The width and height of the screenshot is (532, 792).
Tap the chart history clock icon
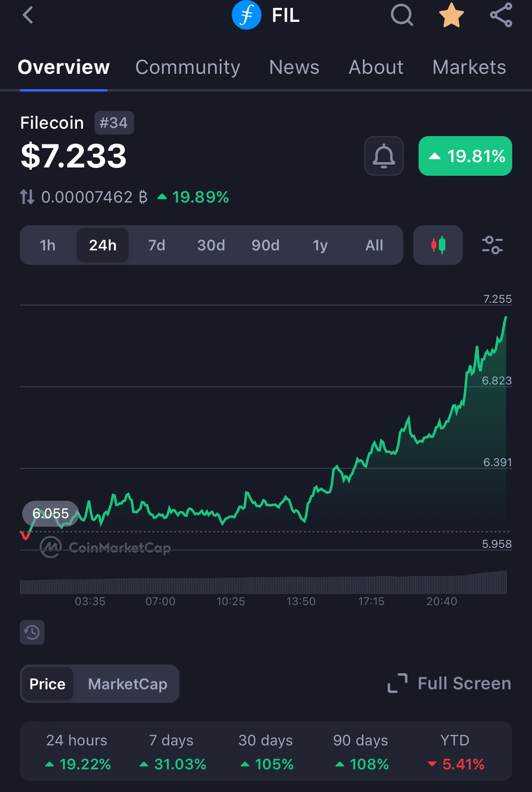[x=32, y=632]
